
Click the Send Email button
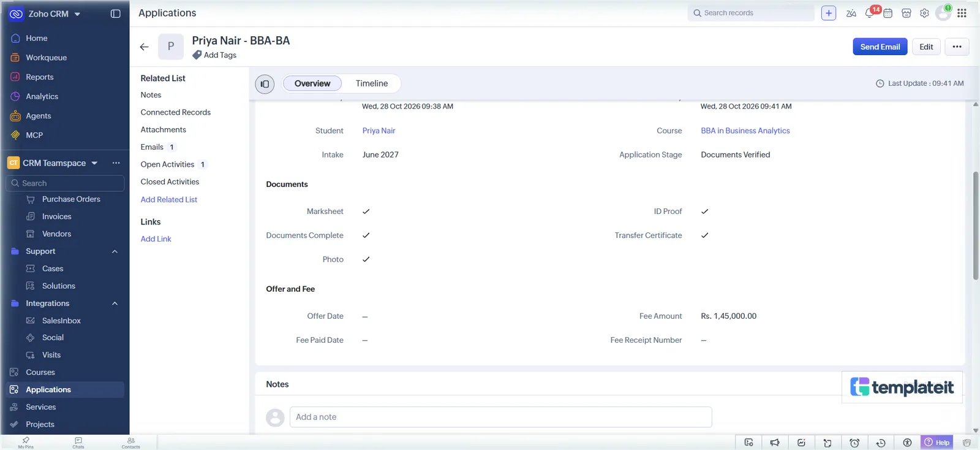click(x=880, y=47)
